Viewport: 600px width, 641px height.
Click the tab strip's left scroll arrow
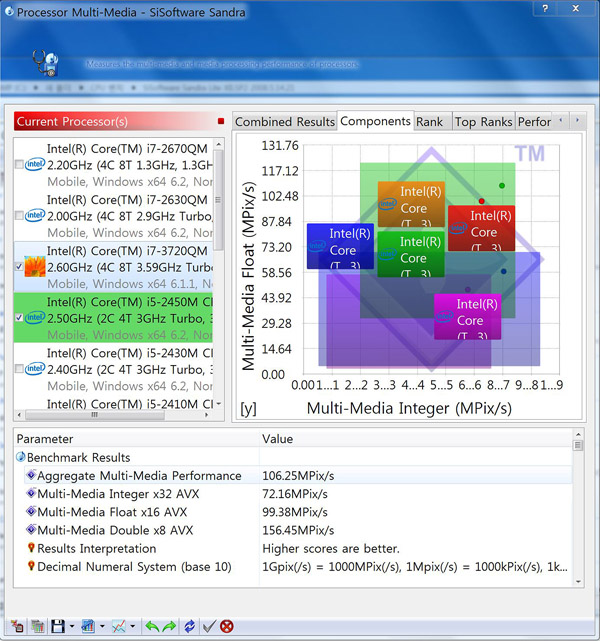[561, 121]
